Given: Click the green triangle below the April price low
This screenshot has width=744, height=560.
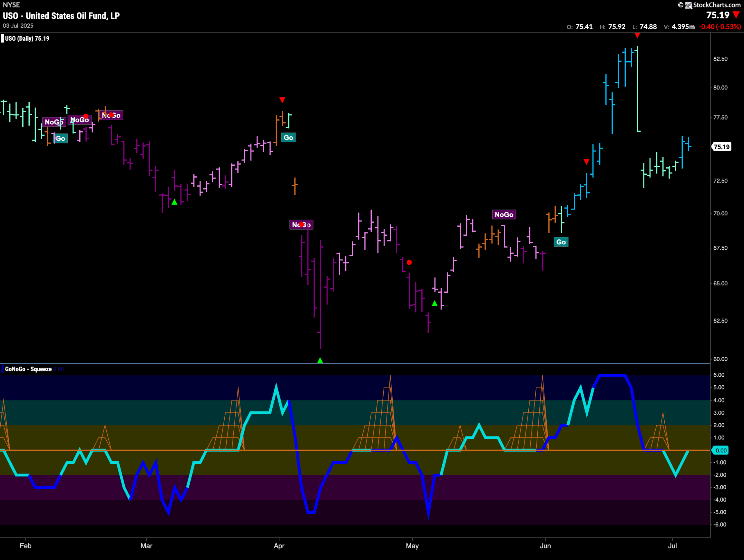Looking at the screenshot, I should point(320,360).
